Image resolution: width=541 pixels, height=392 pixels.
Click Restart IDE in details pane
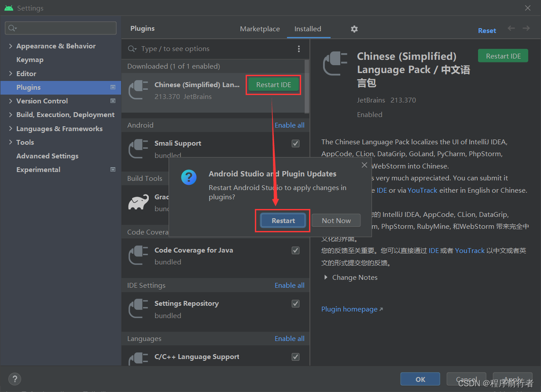503,56
